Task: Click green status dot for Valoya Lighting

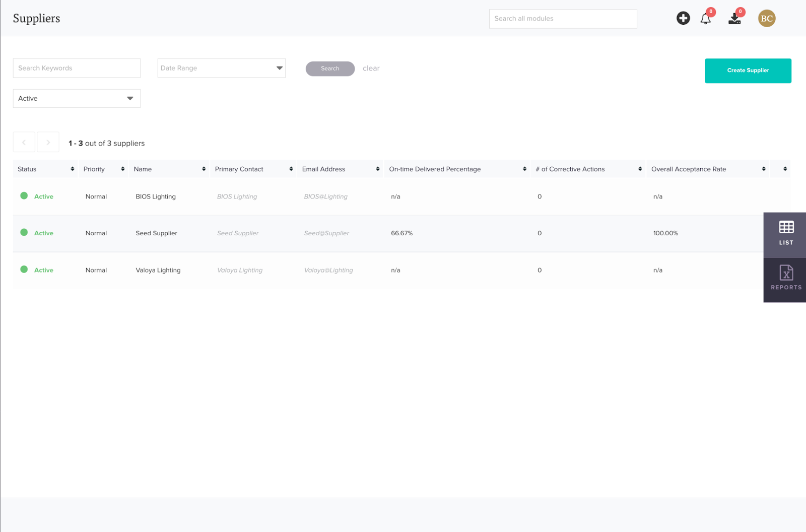Action: [24, 270]
